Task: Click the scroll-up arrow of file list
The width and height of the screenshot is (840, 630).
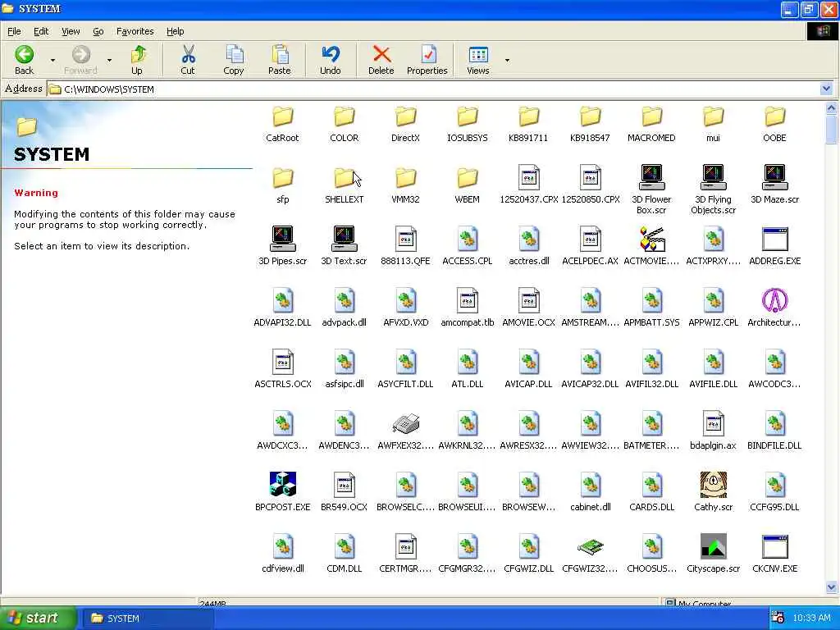Action: [x=832, y=108]
